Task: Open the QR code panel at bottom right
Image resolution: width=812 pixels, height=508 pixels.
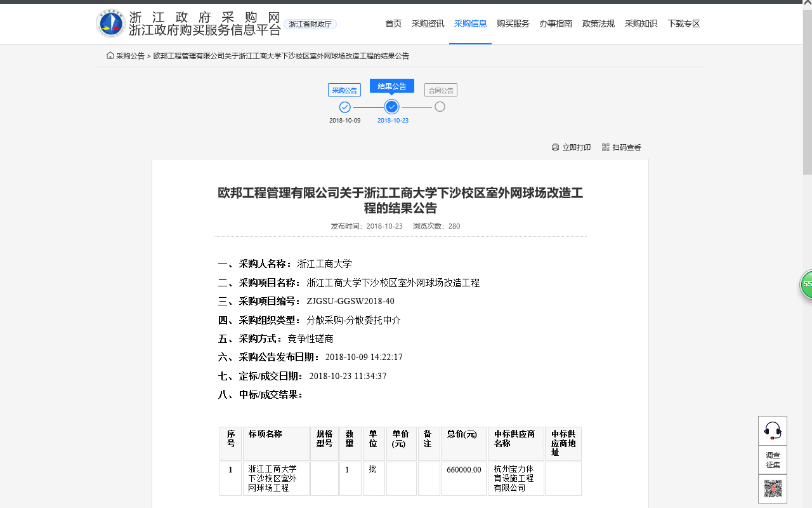Action: 773,489
